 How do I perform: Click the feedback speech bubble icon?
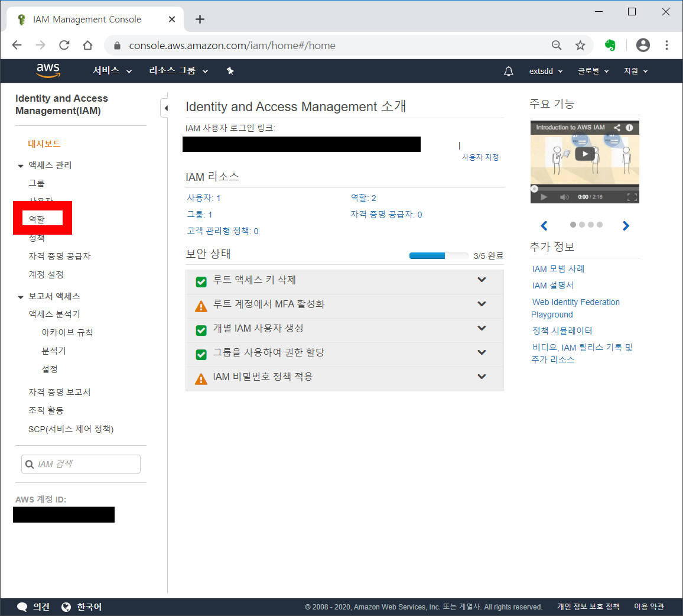(x=22, y=607)
